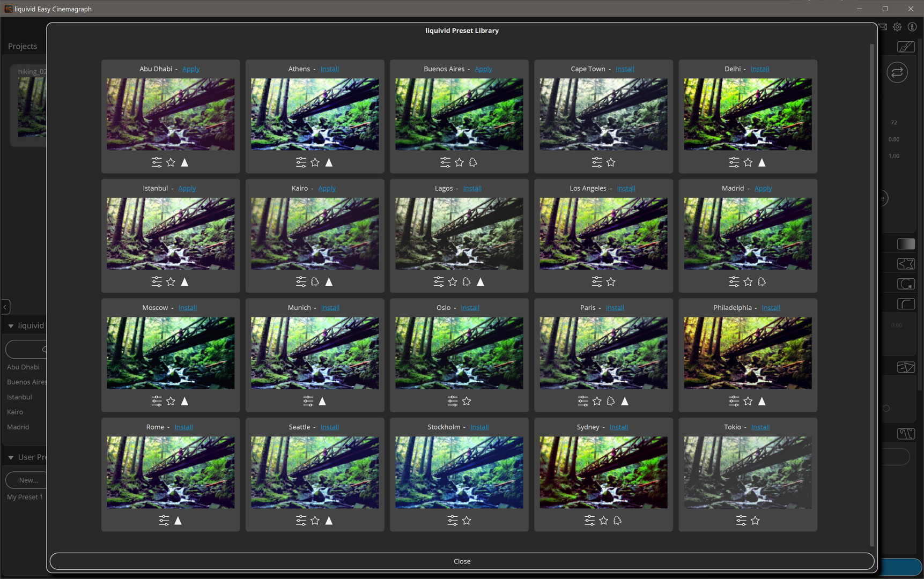This screenshot has width=924, height=579.
Task: Toggle the favorite star under Oslo
Action: pos(467,401)
